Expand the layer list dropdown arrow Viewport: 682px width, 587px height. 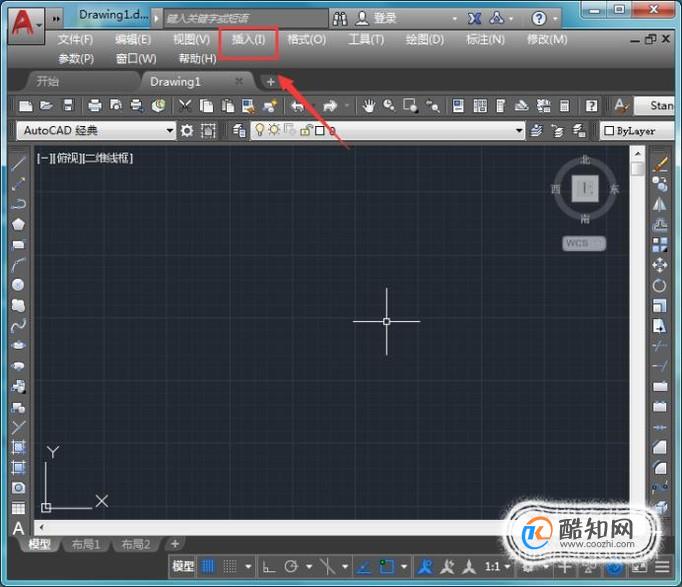click(x=519, y=130)
